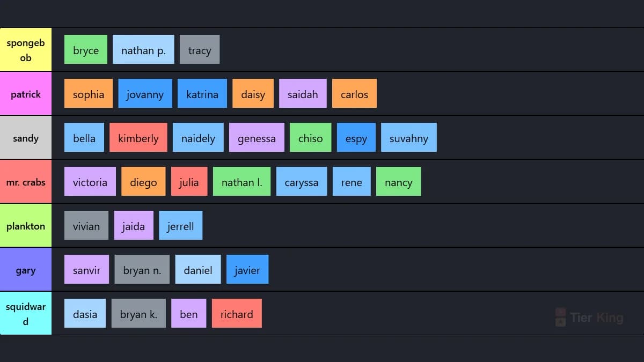
Task: Click the Tier King watermark logo icon
Action: click(x=560, y=317)
